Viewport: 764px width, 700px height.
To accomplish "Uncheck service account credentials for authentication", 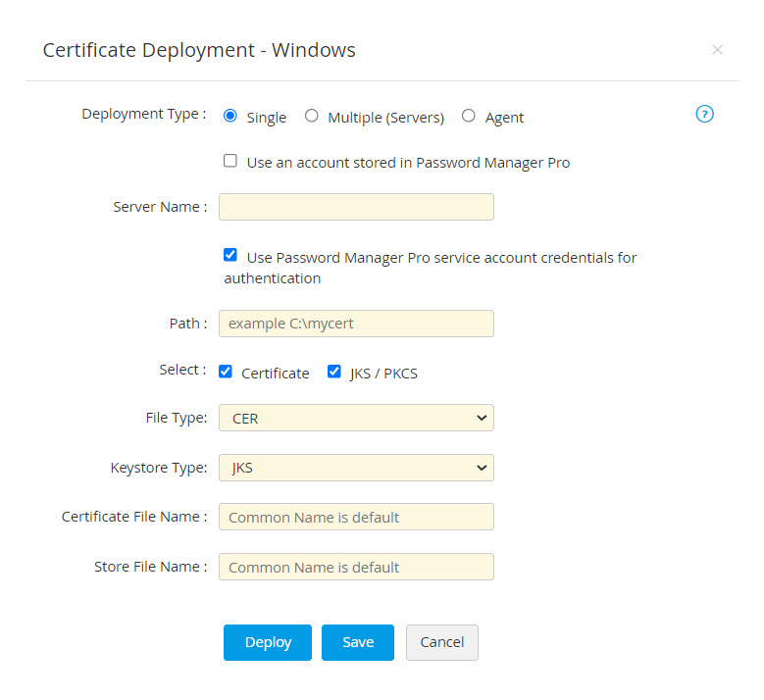I will (230, 256).
